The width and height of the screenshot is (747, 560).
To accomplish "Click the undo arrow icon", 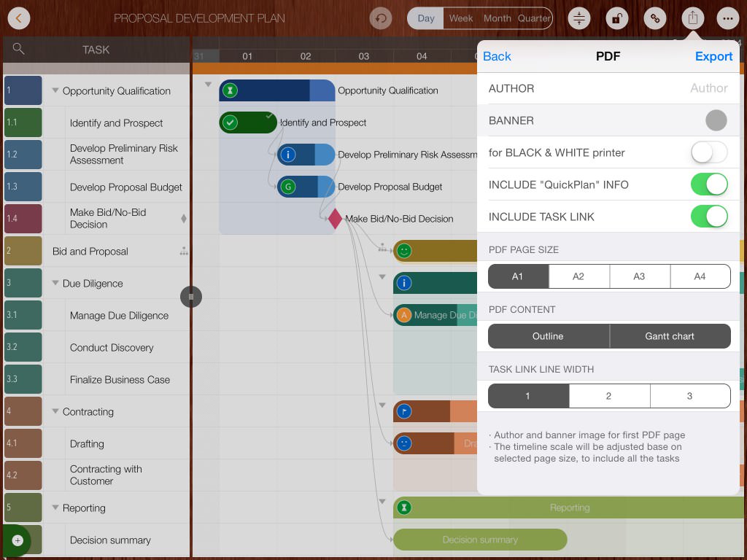I will click(380, 18).
